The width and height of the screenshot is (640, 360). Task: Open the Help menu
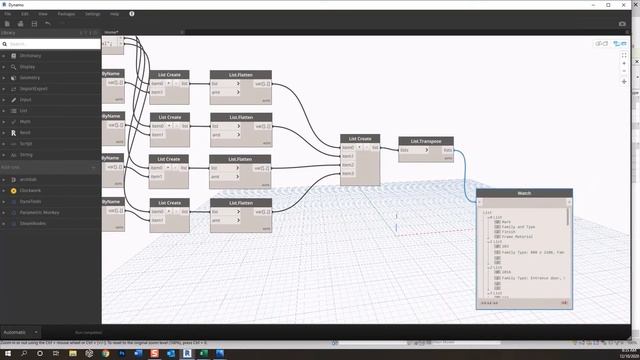(114, 13)
